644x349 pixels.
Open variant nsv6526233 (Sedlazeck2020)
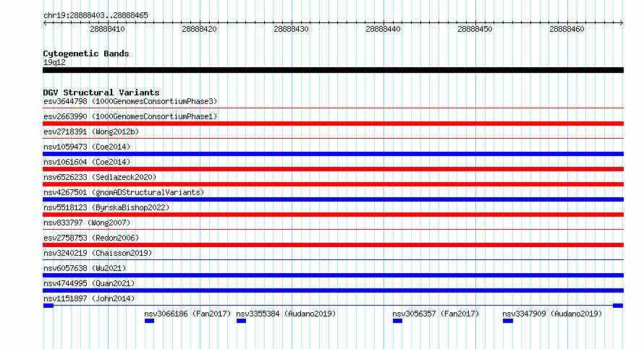pyautogui.click(x=100, y=177)
